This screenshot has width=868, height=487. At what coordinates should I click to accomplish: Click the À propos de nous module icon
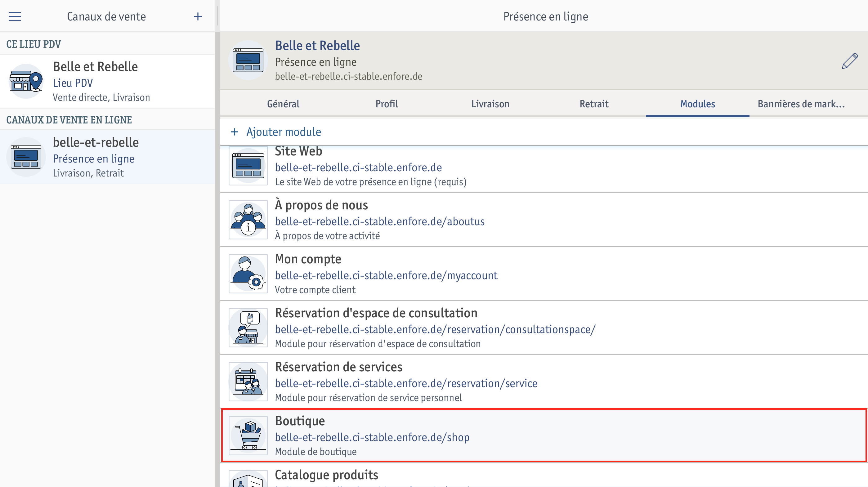[248, 220]
